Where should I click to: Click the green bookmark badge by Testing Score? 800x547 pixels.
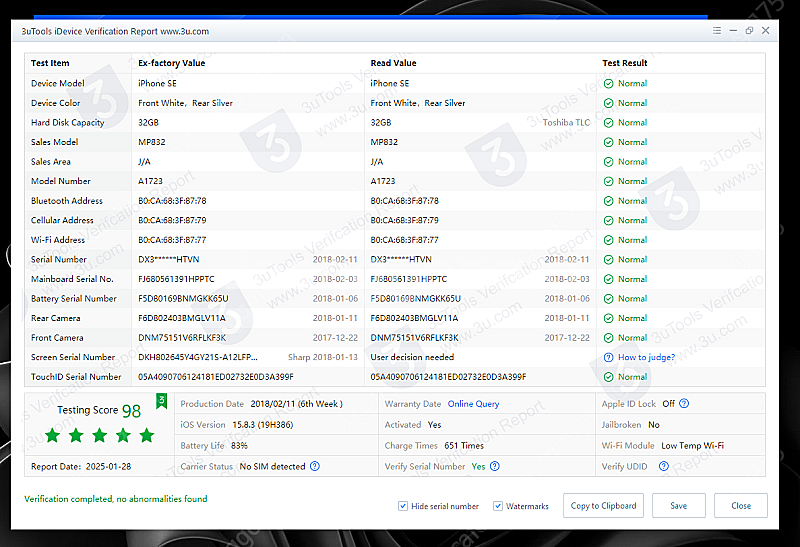click(162, 401)
